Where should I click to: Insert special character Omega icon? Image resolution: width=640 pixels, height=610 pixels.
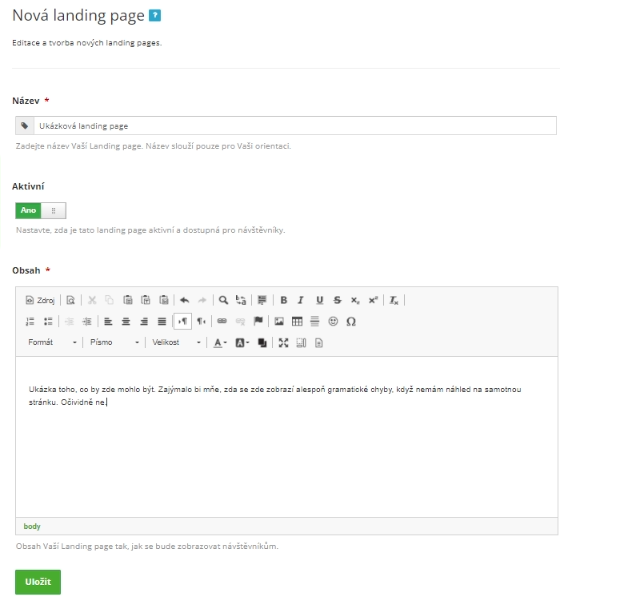pyautogui.click(x=351, y=321)
